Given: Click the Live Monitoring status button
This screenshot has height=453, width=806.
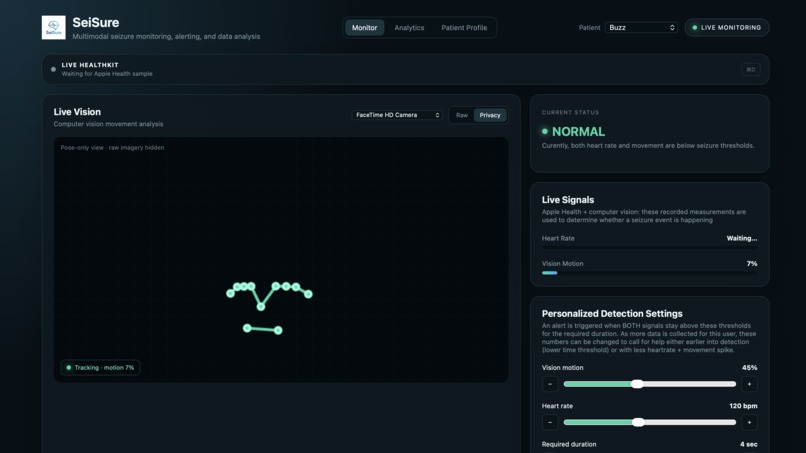Looking at the screenshot, I should [727, 28].
